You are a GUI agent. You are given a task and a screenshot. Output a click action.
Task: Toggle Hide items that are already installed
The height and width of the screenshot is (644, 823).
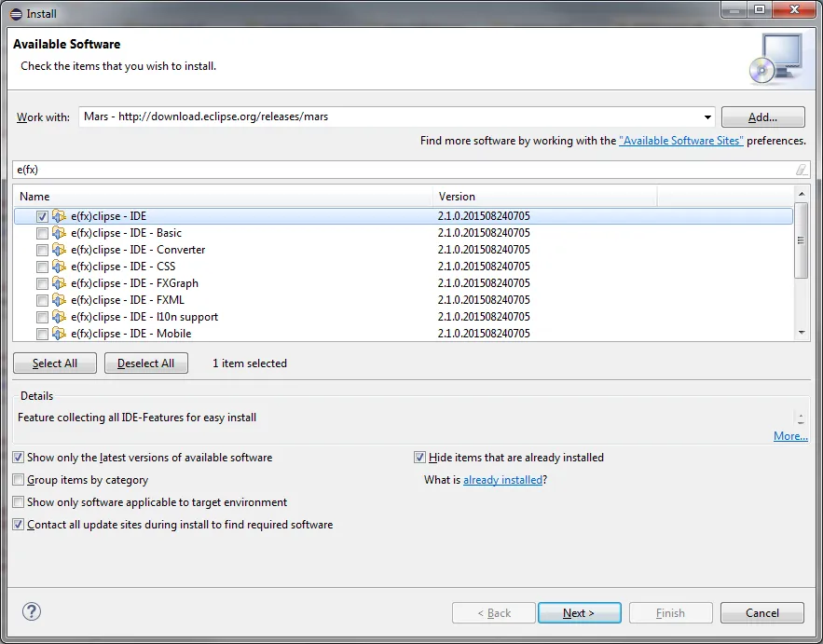[x=419, y=458]
